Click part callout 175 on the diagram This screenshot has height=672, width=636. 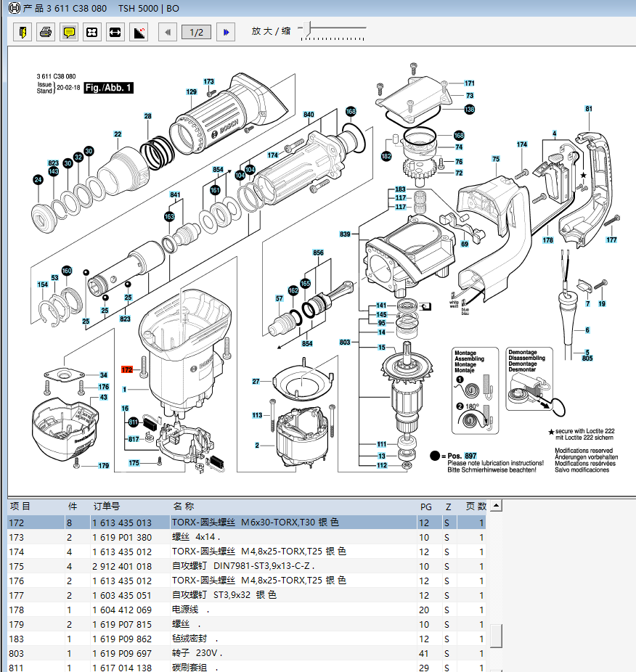[x=134, y=463]
